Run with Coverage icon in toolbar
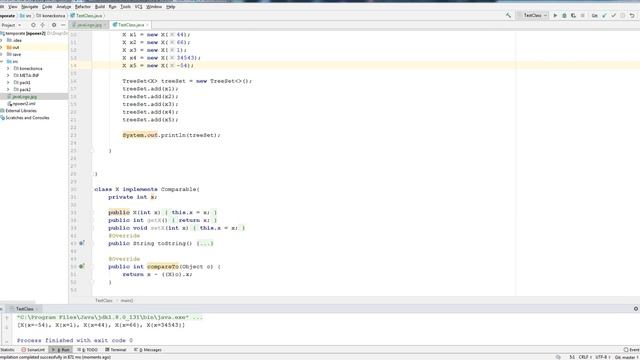The height and width of the screenshot is (360, 640). click(573, 16)
